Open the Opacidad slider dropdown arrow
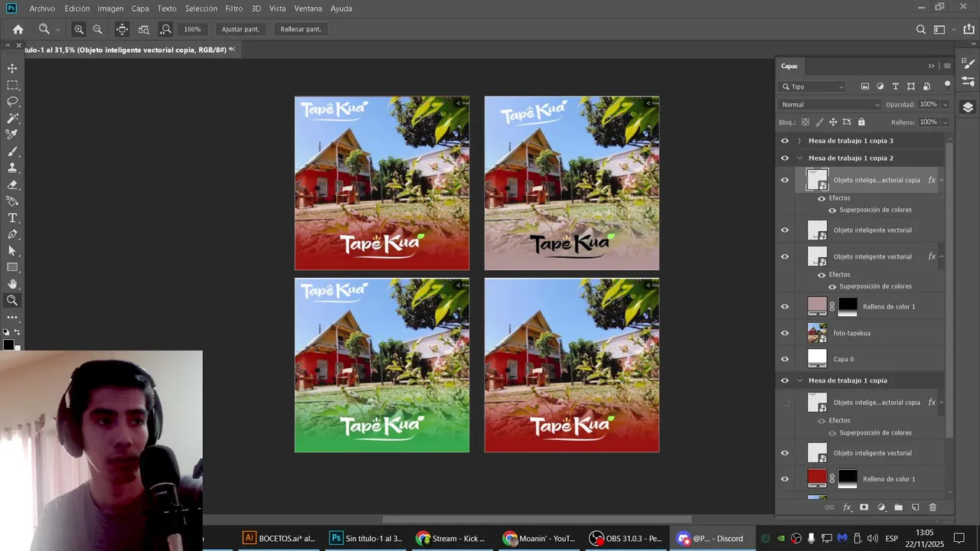The height and width of the screenshot is (551, 980). coord(945,105)
